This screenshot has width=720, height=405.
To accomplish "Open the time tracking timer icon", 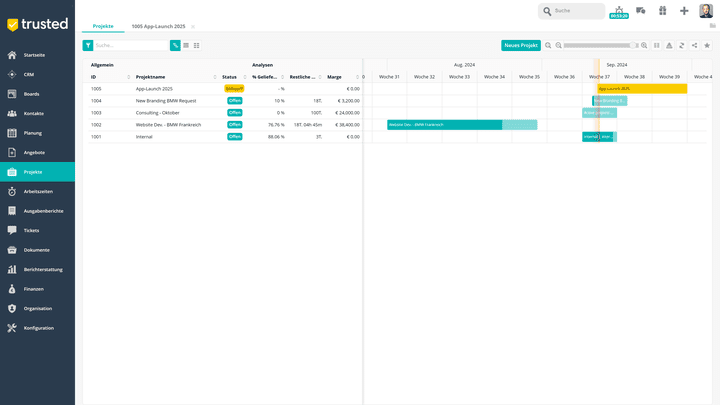I will click(x=618, y=10).
